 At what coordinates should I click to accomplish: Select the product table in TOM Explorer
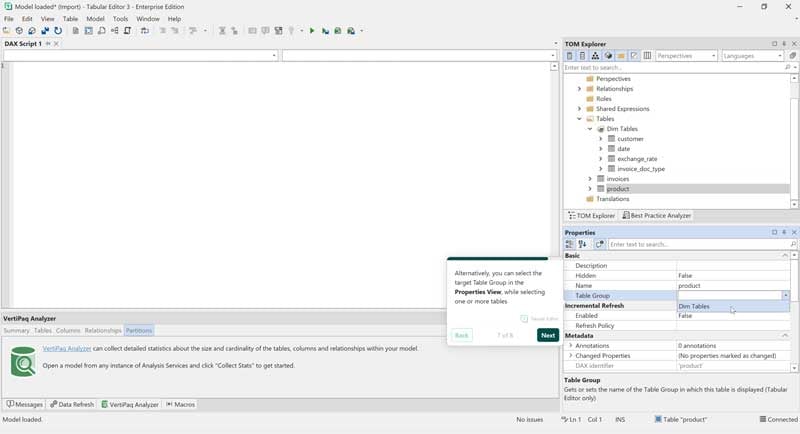tap(618, 189)
